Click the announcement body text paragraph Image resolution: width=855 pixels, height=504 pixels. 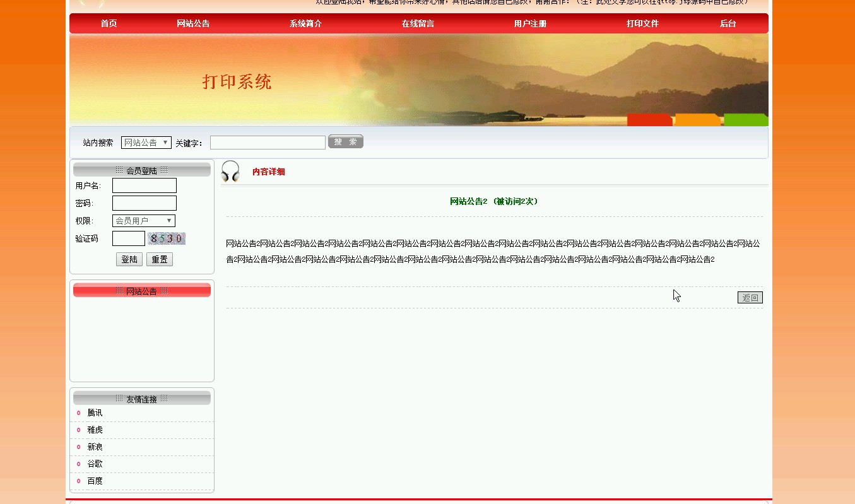(x=493, y=251)
